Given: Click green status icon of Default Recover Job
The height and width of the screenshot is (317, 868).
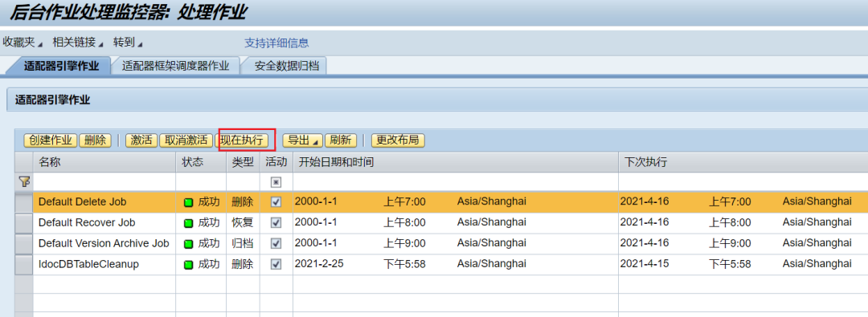Looking at the screenshot, I should pos(188,223).
